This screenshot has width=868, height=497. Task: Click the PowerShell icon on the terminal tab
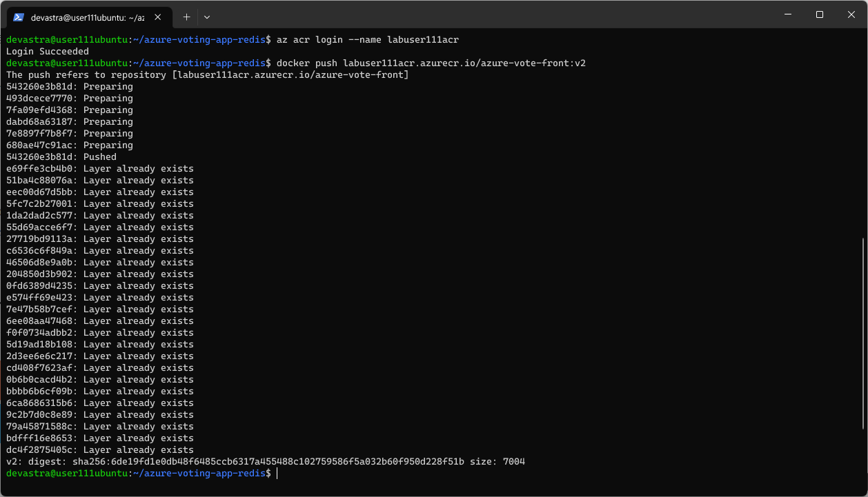click(x=19, y=17)
